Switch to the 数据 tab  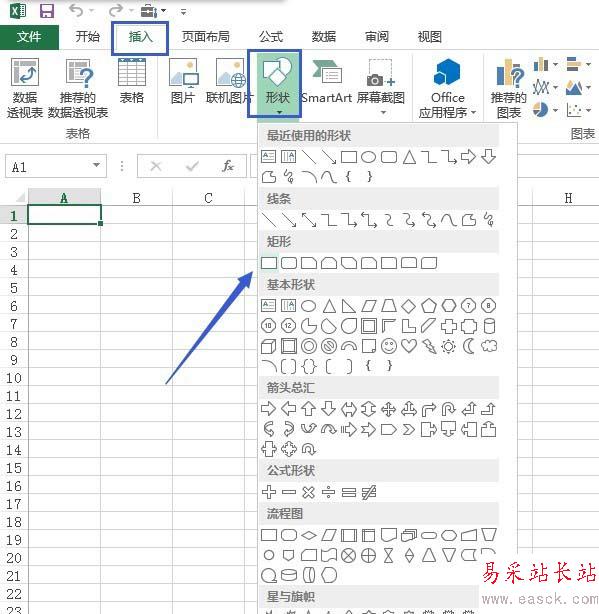pyautogui.click(x=324, y=37)
